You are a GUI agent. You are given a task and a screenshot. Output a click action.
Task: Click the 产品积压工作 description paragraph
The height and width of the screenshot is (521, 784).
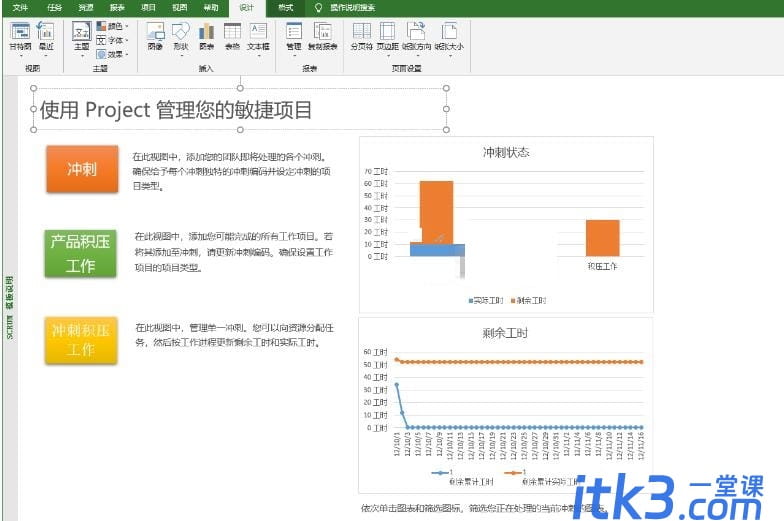pos(234,252)
